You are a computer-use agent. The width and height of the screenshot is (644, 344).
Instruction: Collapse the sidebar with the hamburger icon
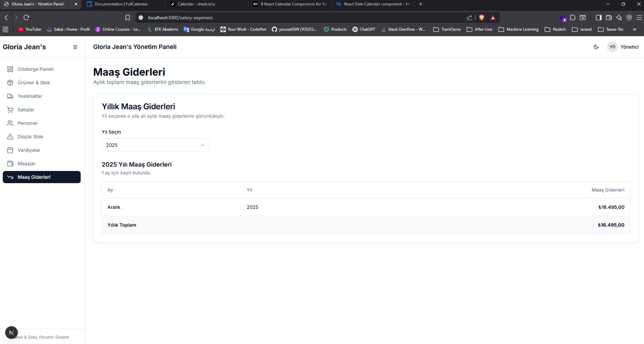pos(75,47)
